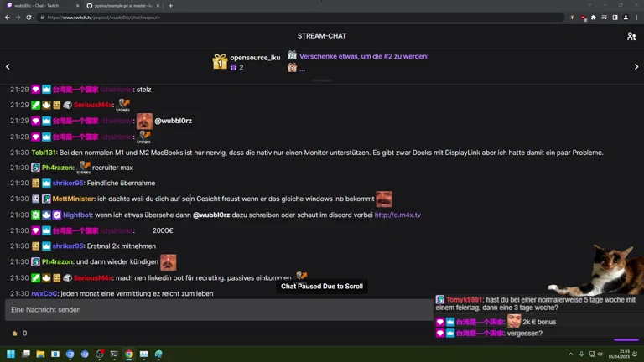Click the emote in MettMinister's message
Viewport: 644px width, 362px height.
(x=383, y=199)
